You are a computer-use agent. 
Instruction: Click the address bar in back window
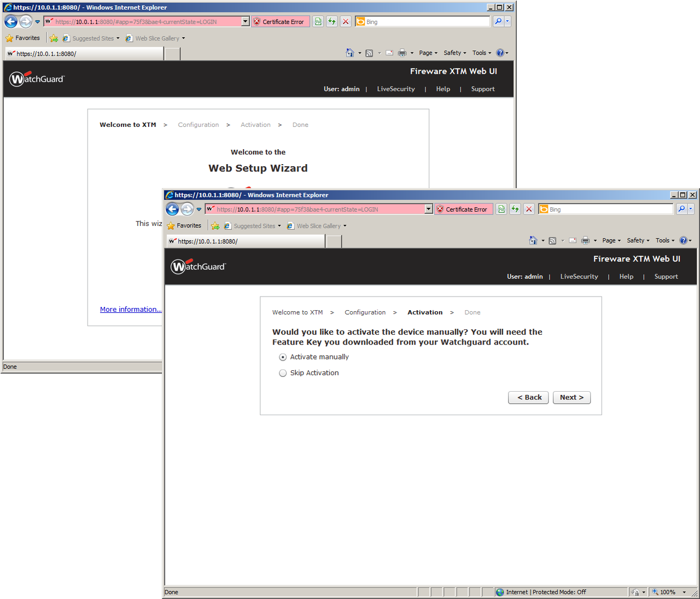tap(143, 22)
